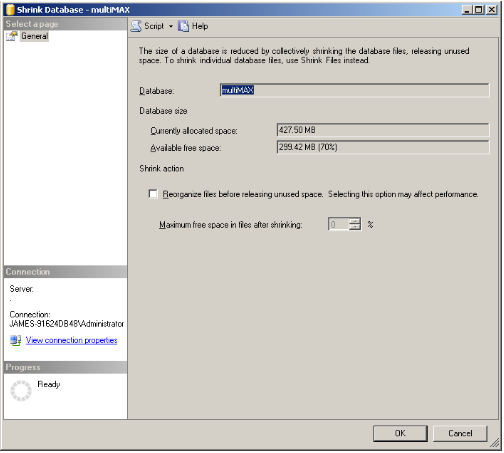Image resolution: width=504 pixels, height=453 pixels.
Task: Click the maximum free space percent field
Action: 339,224
